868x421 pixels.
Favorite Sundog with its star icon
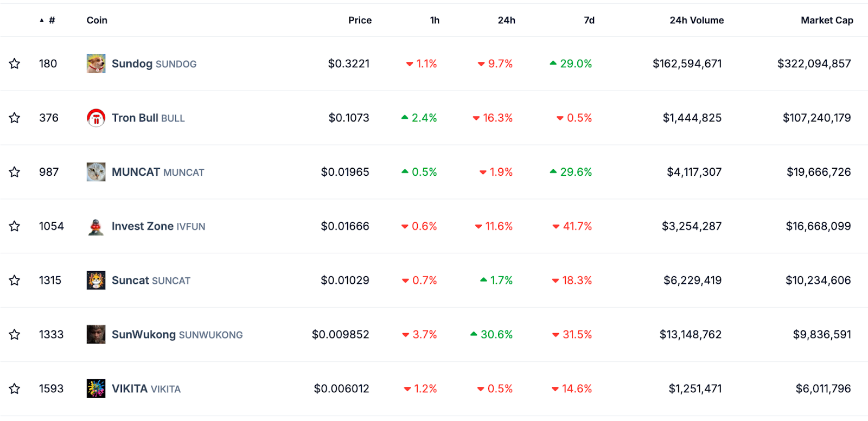click(x=15, y=63)
